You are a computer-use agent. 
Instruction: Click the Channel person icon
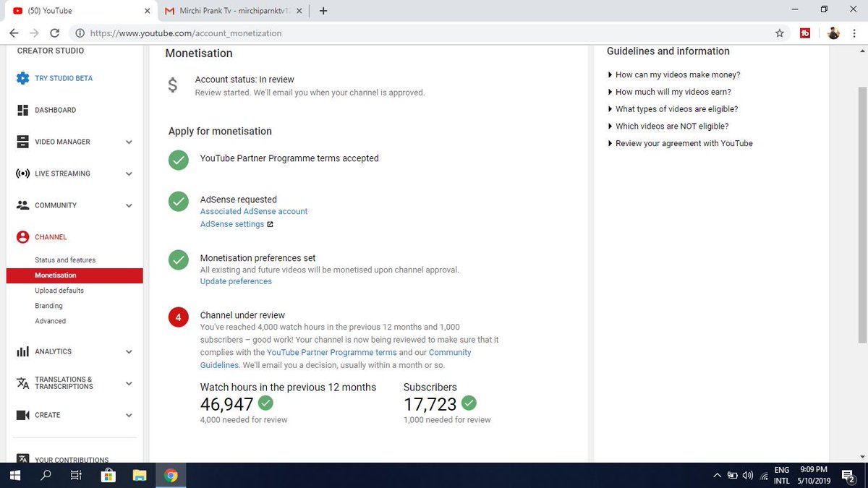pos(22,237)
